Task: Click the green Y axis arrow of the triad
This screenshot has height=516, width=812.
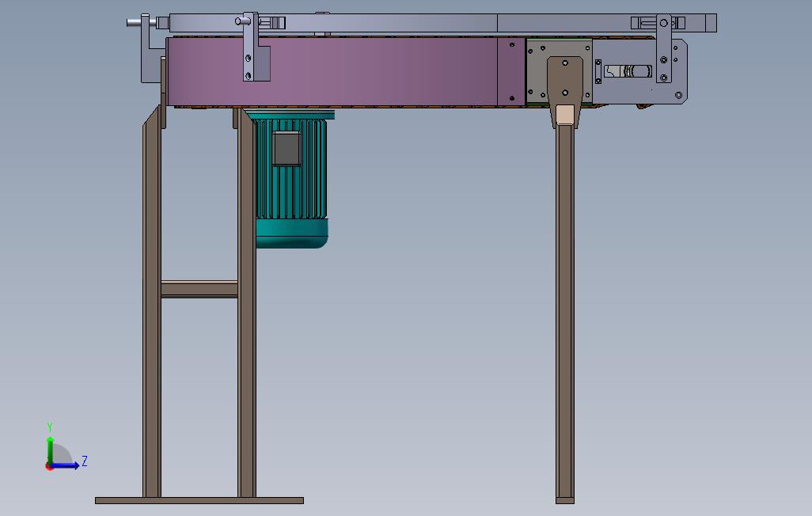Action: click(x=50, y=450)
